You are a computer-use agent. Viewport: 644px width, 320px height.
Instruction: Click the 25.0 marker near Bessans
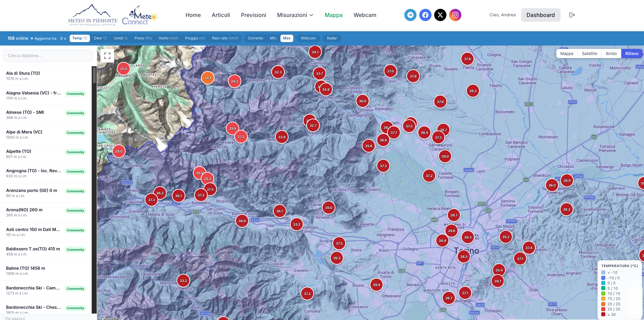(x=124, y=69)
